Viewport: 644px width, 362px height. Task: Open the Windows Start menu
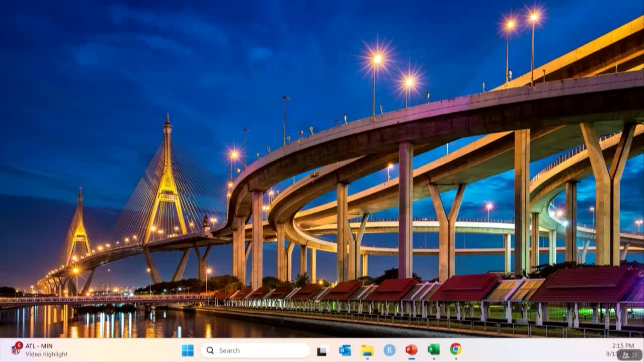(x=188, y=350)
